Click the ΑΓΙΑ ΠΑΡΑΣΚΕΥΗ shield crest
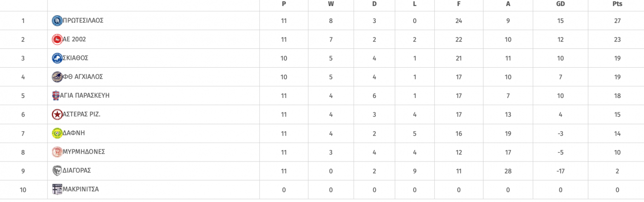The height and width of the screenshot is (202, 644). click(56, 96)
